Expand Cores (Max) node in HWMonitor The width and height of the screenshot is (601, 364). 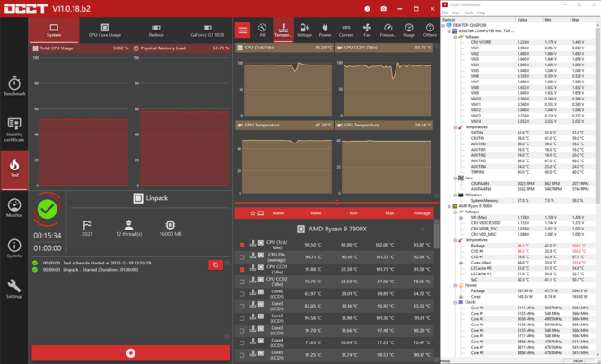coord(461,263)
